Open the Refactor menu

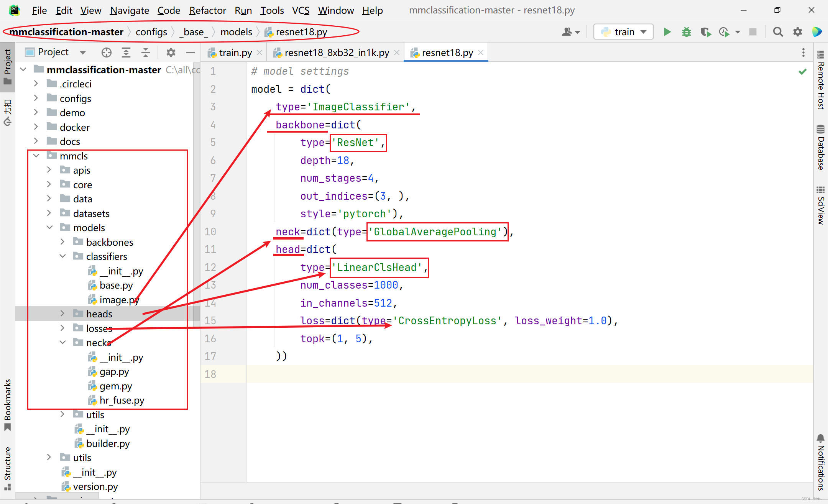(x=207, y=10)
